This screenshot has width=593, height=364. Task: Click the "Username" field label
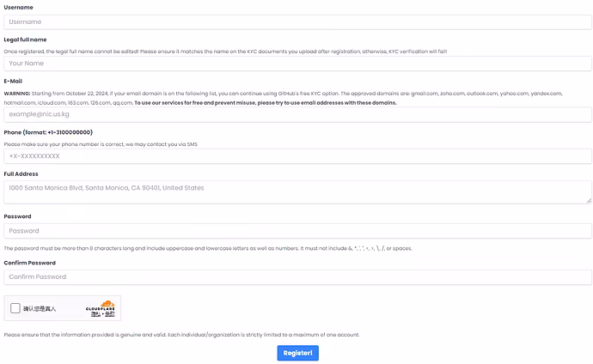pos(19,7)
